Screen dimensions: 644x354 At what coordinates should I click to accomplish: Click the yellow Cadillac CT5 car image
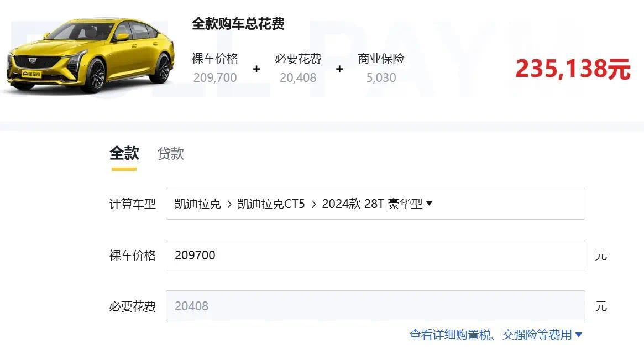[x=90, y=55]
